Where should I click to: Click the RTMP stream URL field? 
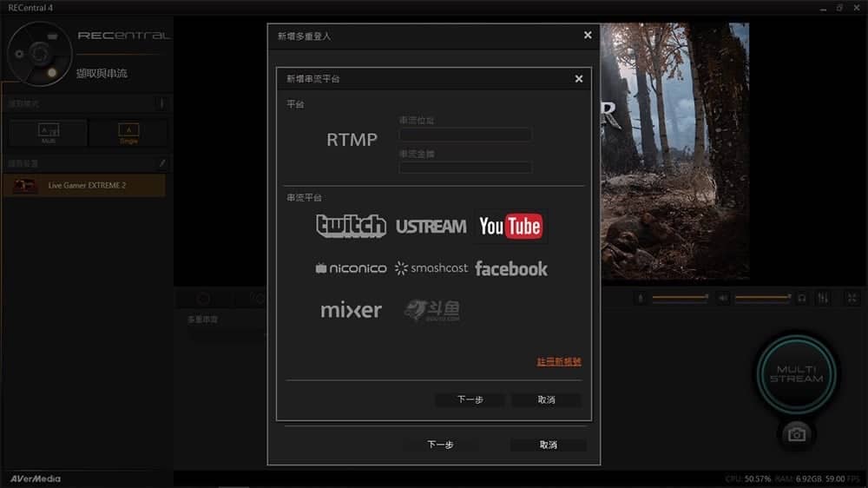(x=465, y=134)
